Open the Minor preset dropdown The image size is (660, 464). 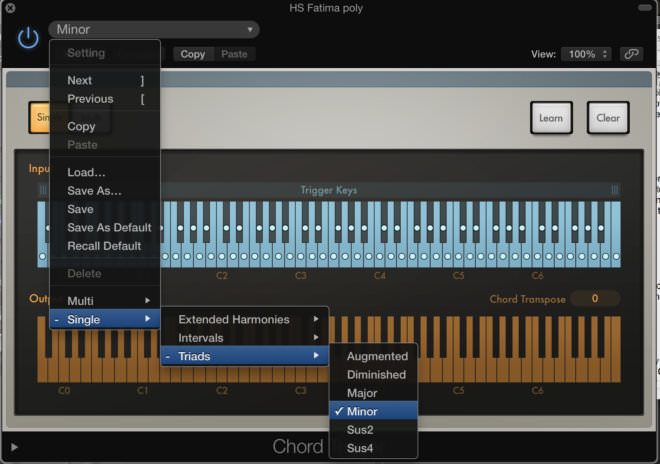154,29
